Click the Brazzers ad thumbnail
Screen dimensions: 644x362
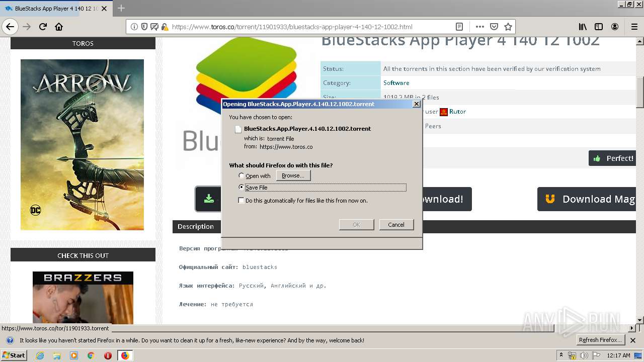click(83, 298)
